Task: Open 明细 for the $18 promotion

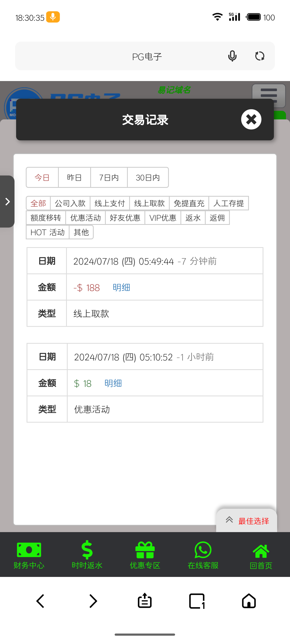Action: click(x=113, y=383)
